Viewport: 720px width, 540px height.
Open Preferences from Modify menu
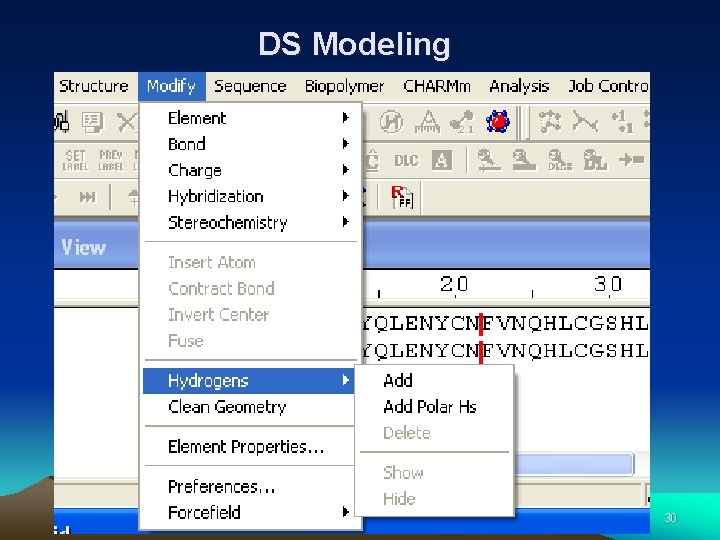248,487
